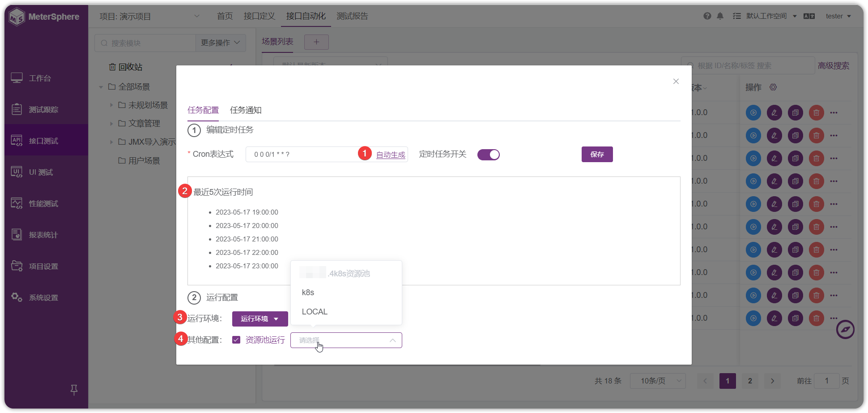Open UI 测试 sidebar module
This screenshot has width=868, height=413.
32,172
